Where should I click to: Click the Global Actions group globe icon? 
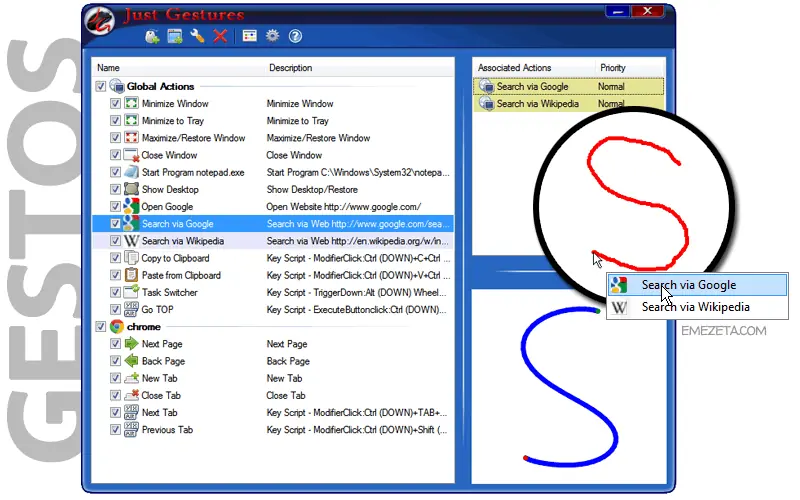click(117, 86)
